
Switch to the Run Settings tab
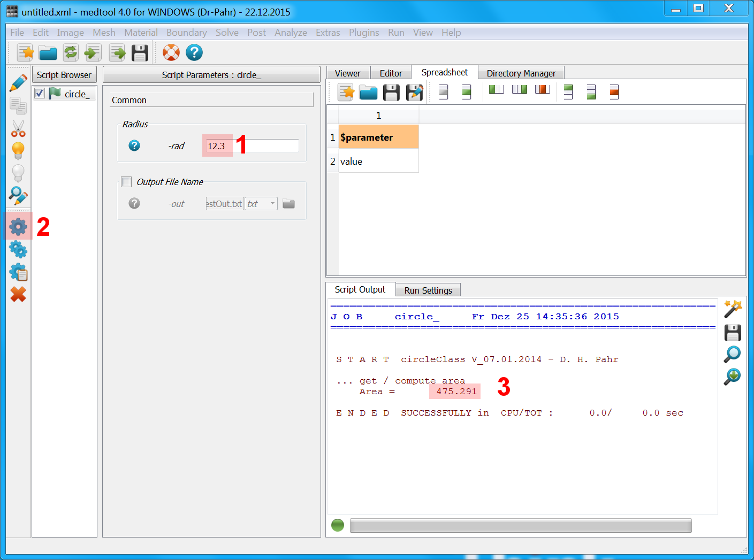428,290
